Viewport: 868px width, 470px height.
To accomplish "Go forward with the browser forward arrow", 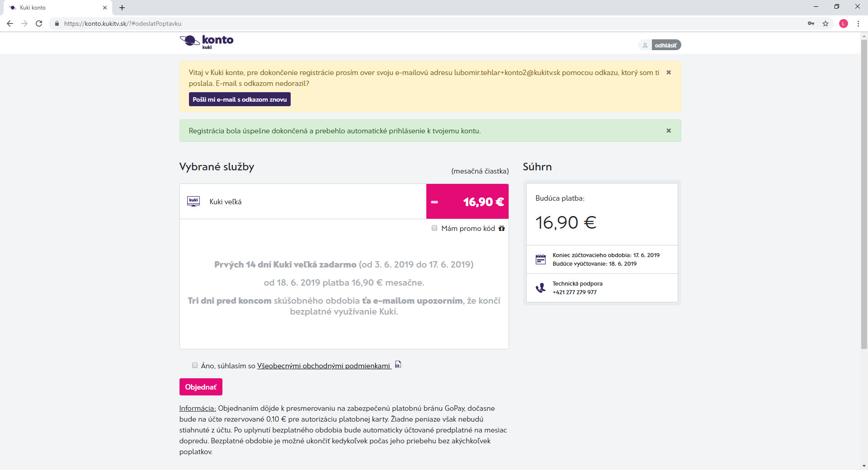I will 24,23.
